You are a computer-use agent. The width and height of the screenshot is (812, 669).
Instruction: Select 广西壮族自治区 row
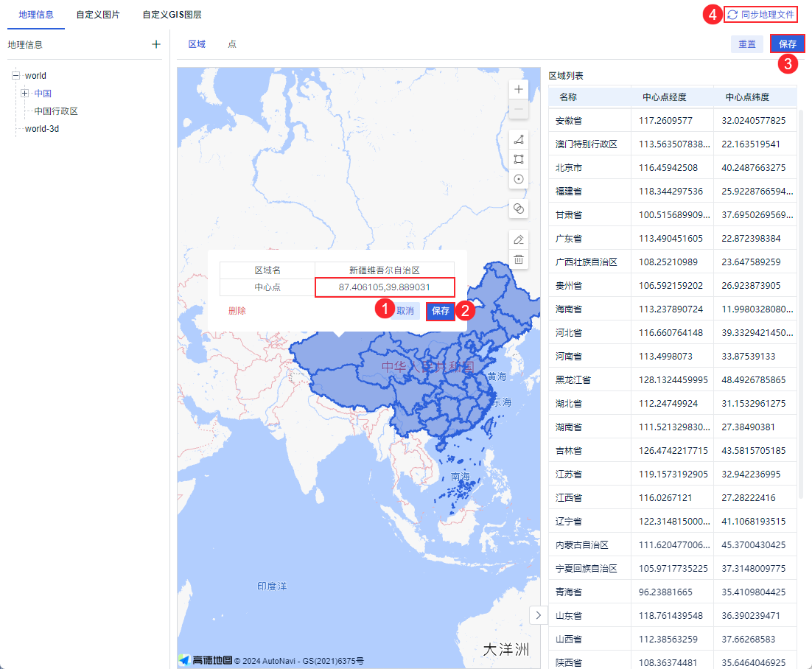(673, 262)
